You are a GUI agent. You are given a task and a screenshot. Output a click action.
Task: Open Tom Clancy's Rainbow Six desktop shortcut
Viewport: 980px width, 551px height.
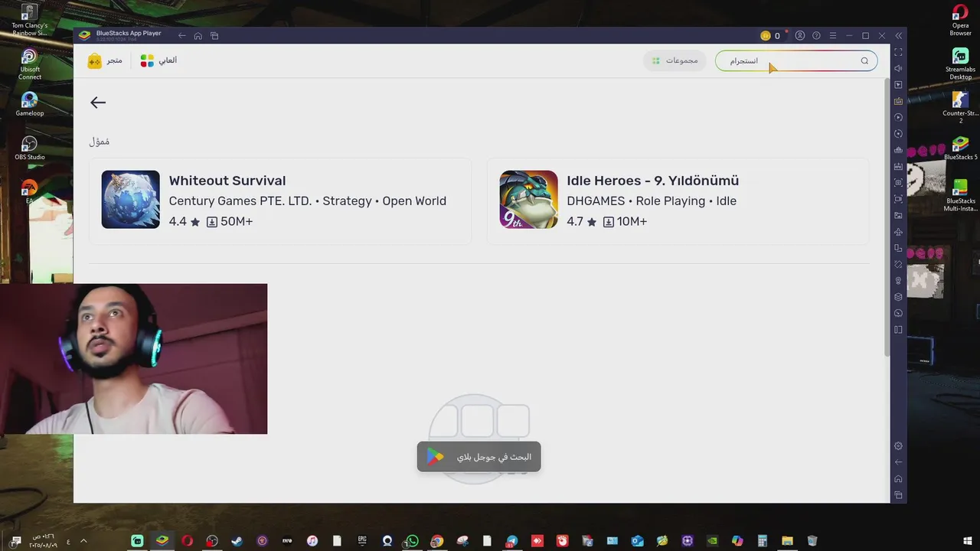(30, 20)
